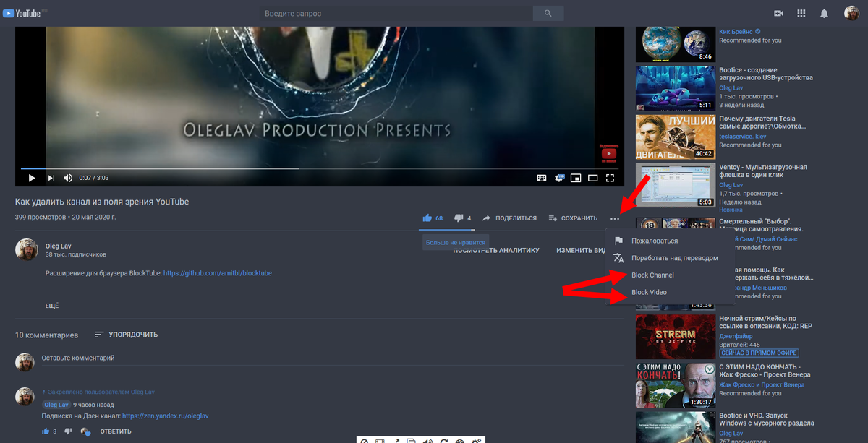
Task: Click the creator heart icon on comment
Action: pyautogui.click(x=85, y=431)
